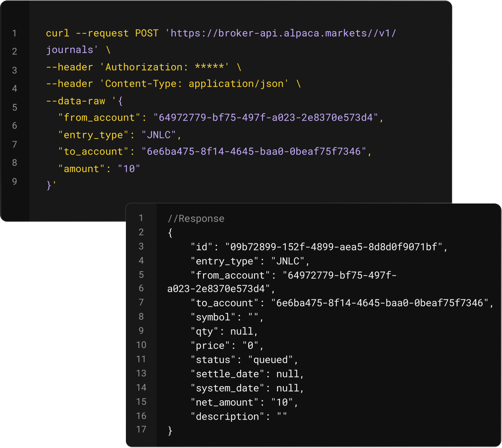Click the net_amount key in the response
This screenshot has height=448, width=502.
tap(225, 402)
